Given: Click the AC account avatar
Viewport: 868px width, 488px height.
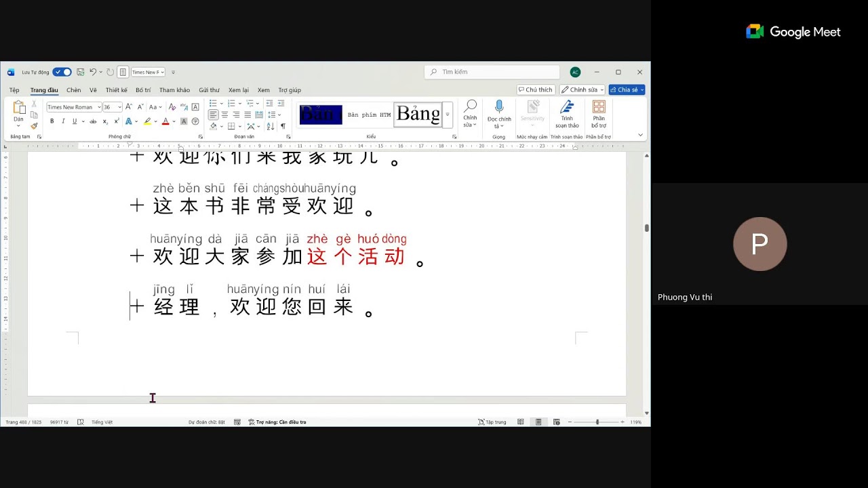Looking at the screenshot, I should (x=575, y=72).
